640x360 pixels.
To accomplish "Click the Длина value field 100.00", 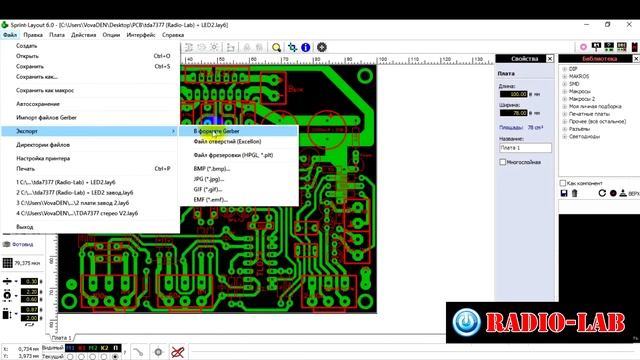I will point(513,94).
